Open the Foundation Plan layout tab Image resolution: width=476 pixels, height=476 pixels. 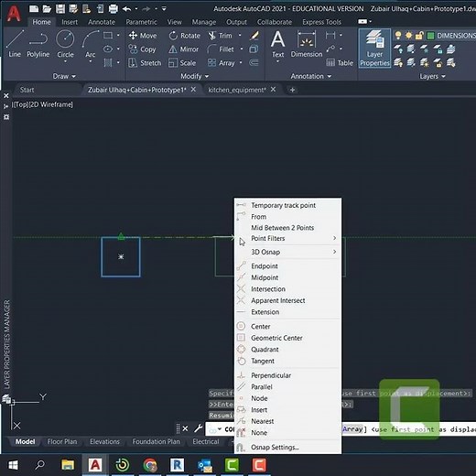[156, 441]
